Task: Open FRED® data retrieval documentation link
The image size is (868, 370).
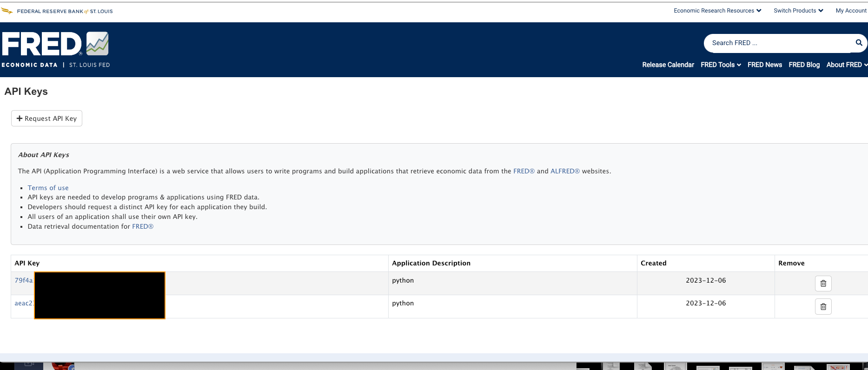Action: tap(142, 226)
